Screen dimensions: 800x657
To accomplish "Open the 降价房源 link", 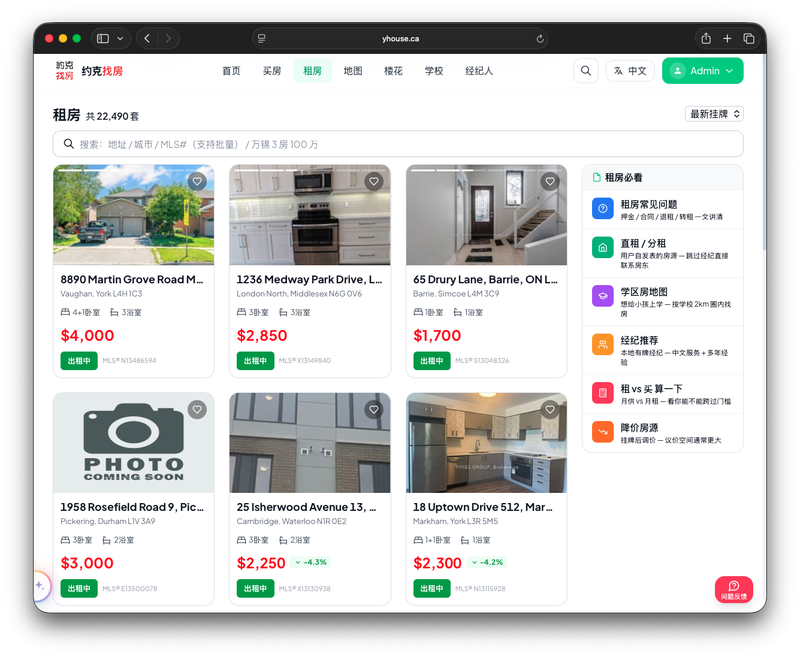I will tap(663, 433).
